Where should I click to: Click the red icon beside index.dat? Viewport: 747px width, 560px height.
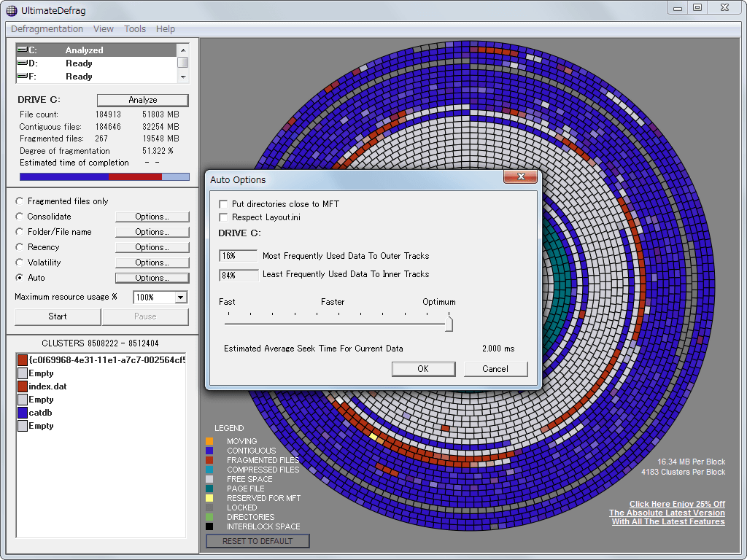pos(23,386)
